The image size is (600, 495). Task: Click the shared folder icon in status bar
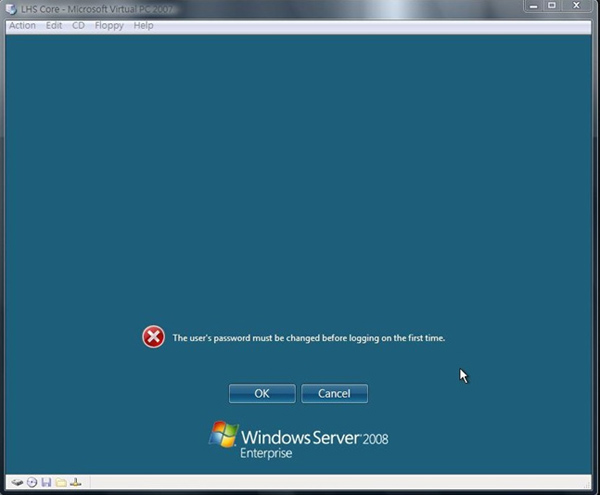tap(61, 482)
